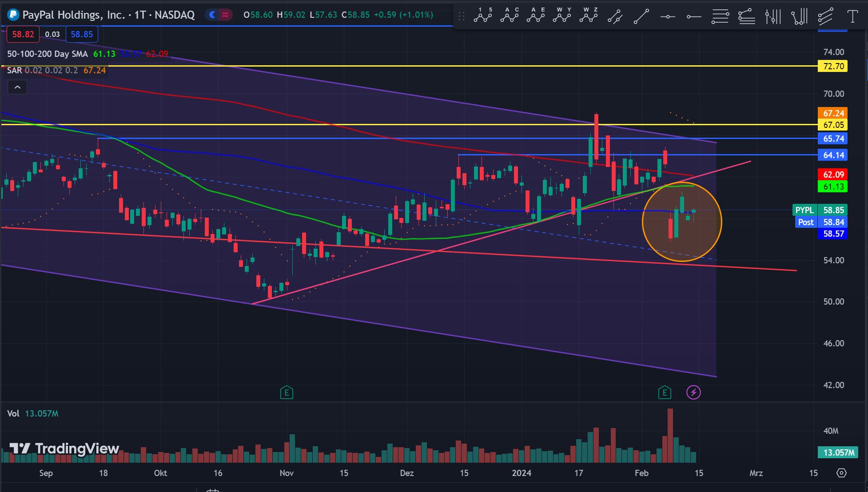Toggle the moon market session indicator
Image resolution: width=868 pixels, height=492 pixels.
point(212,15)
